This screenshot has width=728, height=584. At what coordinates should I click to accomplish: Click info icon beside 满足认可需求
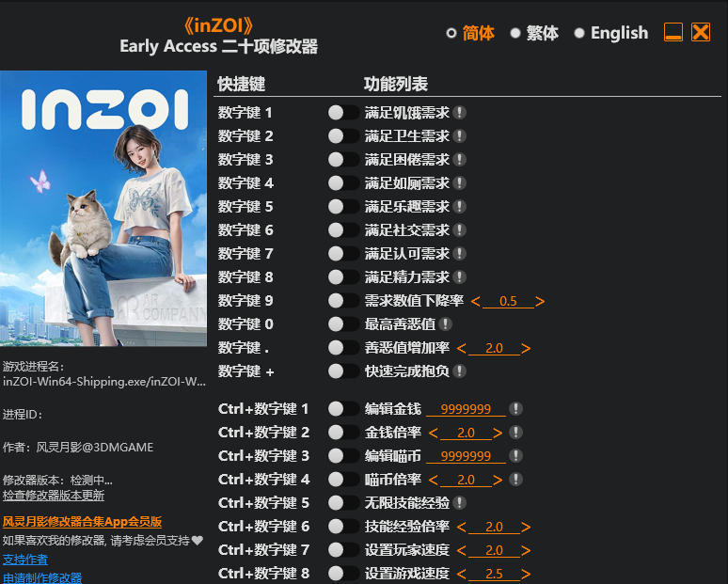(459, 254)
